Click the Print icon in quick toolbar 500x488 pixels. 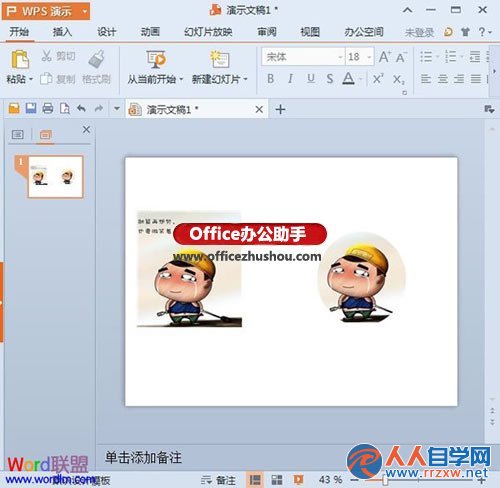pyautogui.click(x=48, y=108)
